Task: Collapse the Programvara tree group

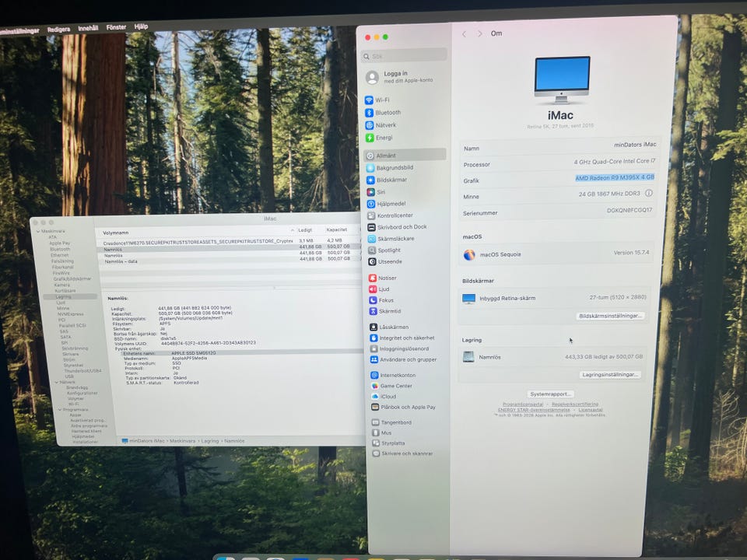Action: [60, 410]
